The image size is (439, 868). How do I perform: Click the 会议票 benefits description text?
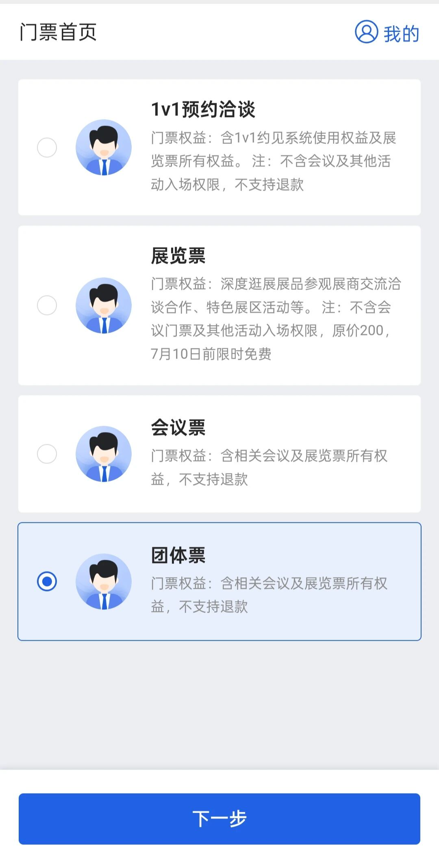[269, 467]
